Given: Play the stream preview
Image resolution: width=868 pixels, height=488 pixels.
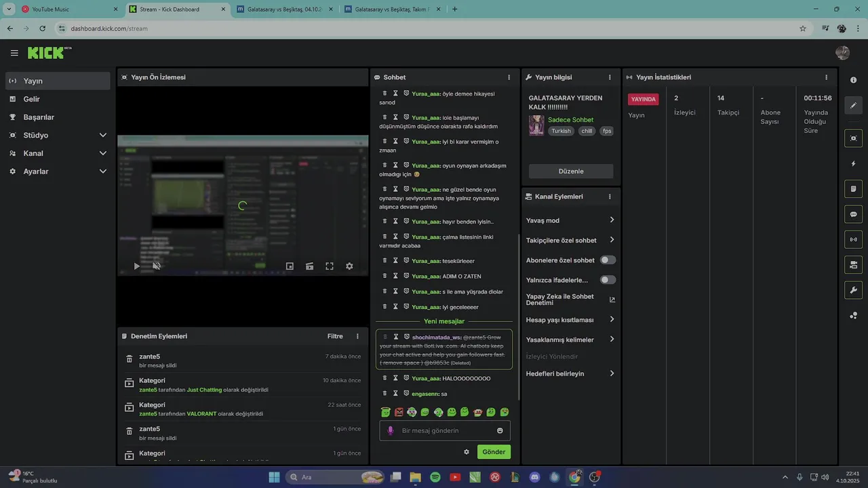Looking at the screenshot, I should (x=136, y=266).
